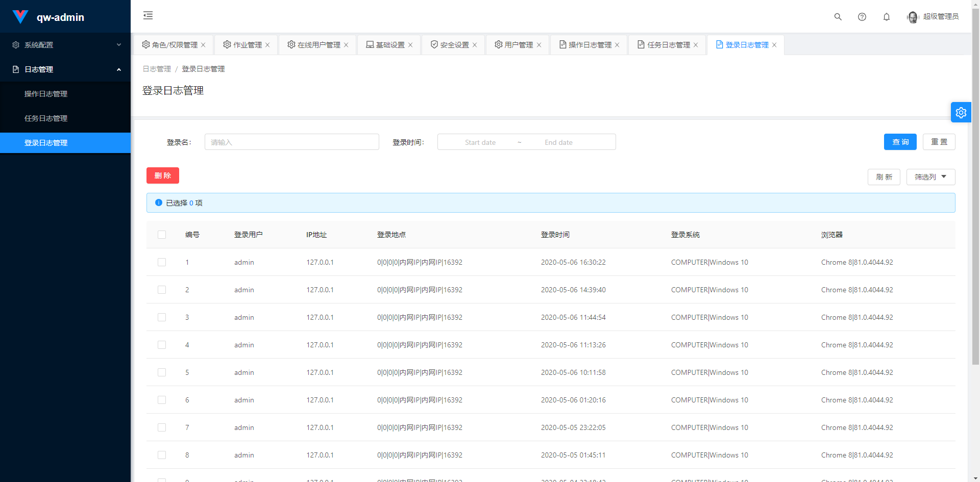Click login time 2020-05-06 01:20:16 cell

click(x=573, y=400)
